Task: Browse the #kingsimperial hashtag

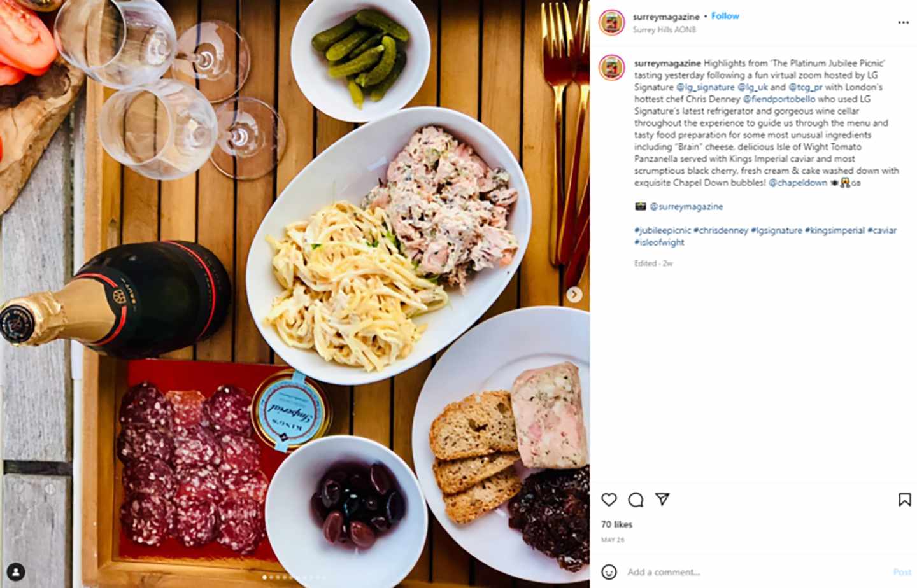Action: 834,230
